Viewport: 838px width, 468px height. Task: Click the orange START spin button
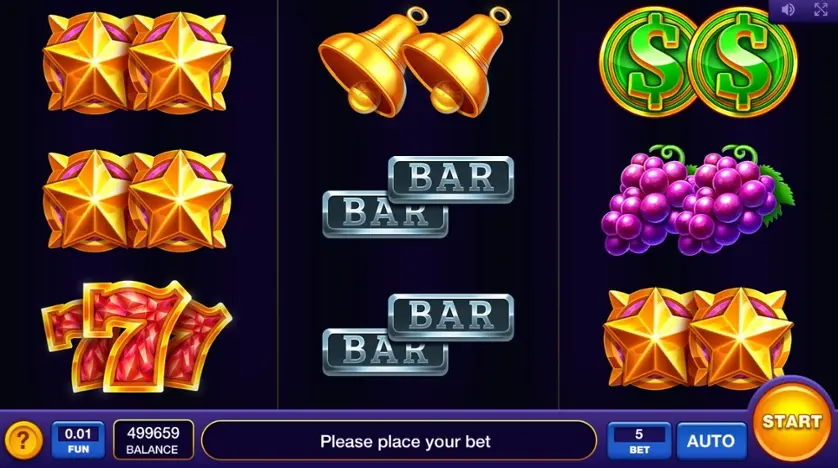click(x=792, y=423)
